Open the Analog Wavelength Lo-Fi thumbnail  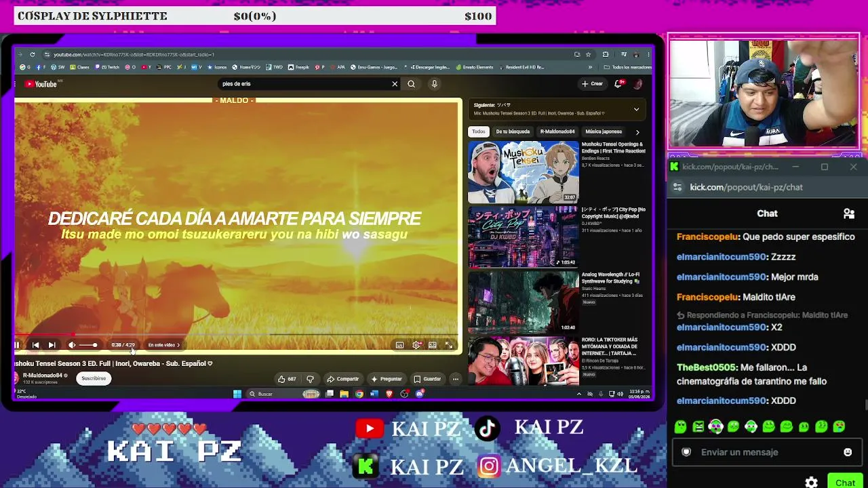(x=523, y=302)
